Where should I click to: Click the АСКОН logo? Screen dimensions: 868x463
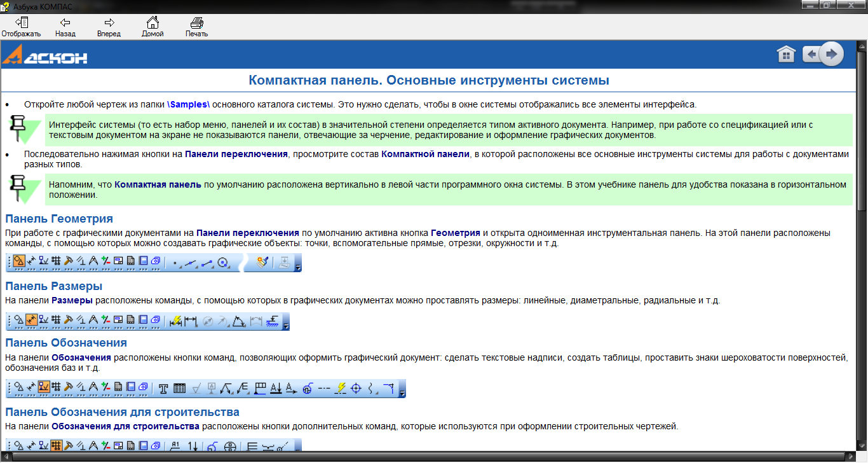(45, 55)
